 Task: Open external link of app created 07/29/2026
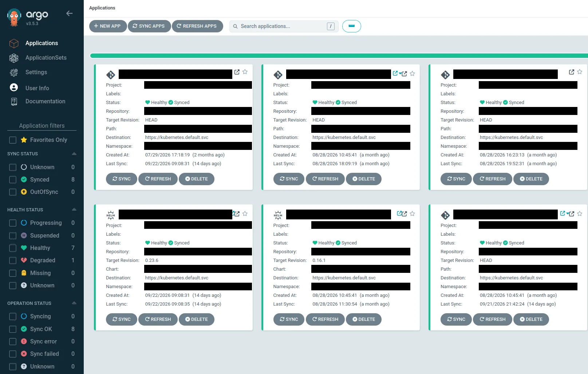pyautogui.click(x=237, y=72)
